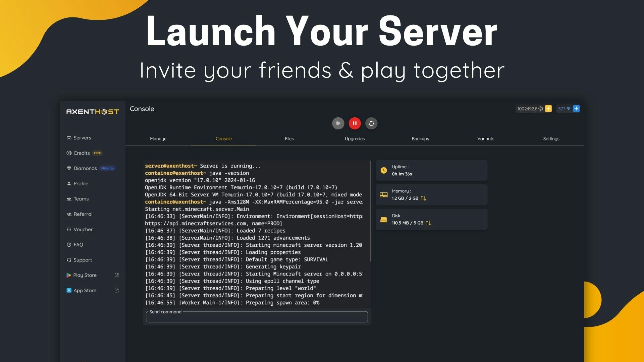The height and width of the screenshot is (362, 644).
Task: Add credits with the yellow plus icon
Action: (548, 109)
